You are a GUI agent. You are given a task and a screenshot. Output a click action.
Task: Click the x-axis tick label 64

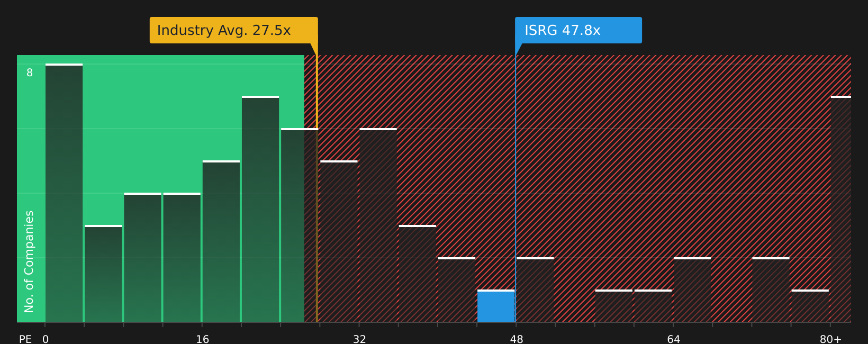click(x=673, y=339)
